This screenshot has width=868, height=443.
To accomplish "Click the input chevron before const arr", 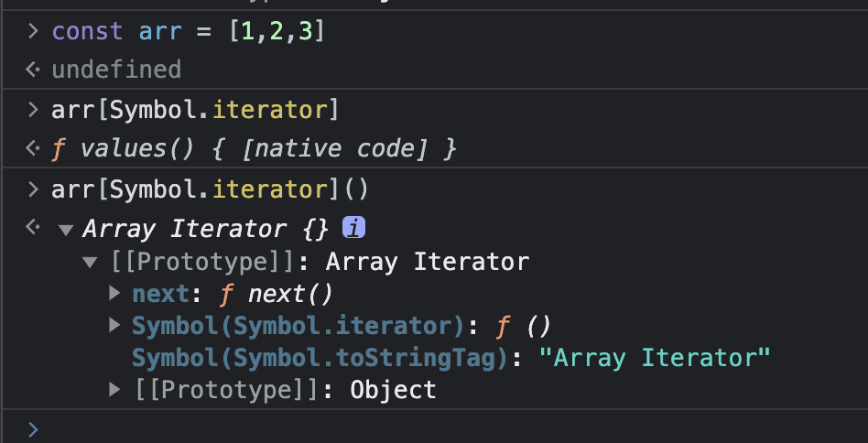I will [x=33, y=32].
